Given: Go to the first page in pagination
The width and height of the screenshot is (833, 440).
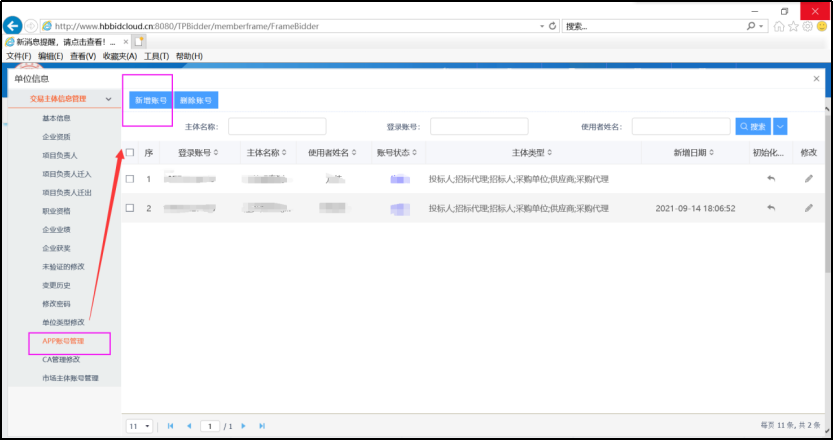Looking at the screenshot, I should (170, 426).
